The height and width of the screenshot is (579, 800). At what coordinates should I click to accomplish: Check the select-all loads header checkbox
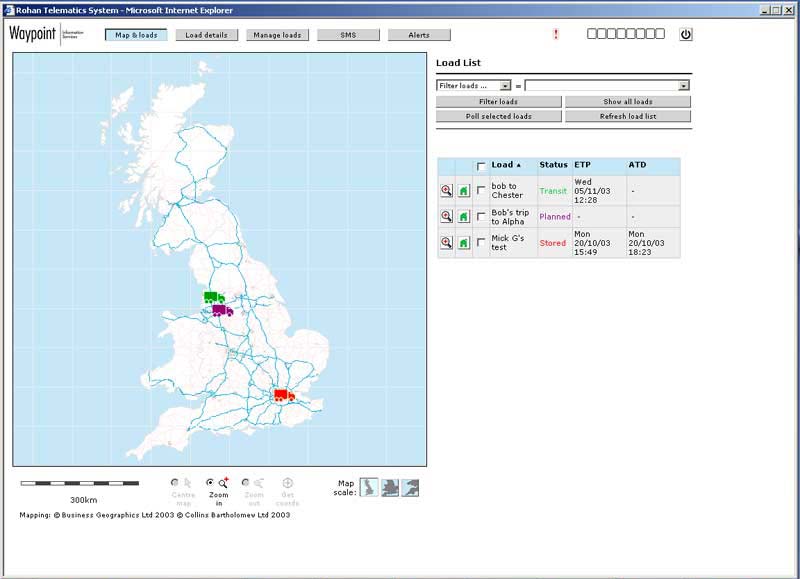[x=481, y=166]
